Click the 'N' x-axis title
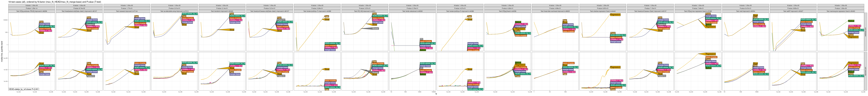 coord(436,94)
